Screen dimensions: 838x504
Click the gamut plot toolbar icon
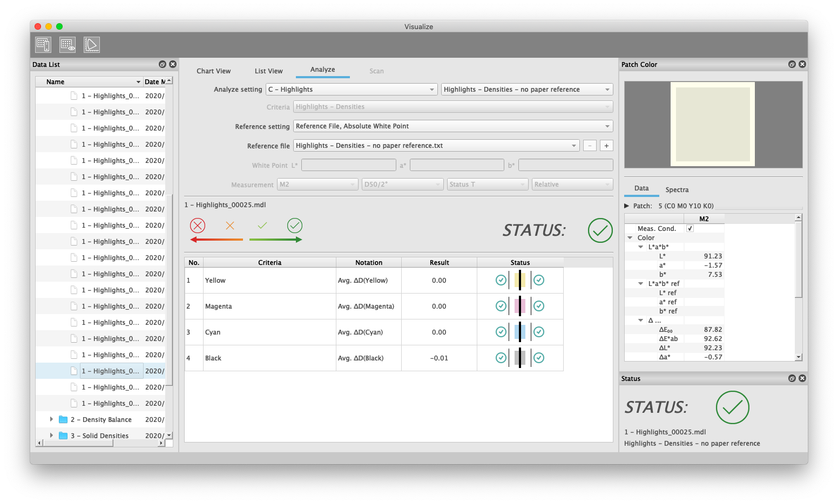click(x=92, y=45)
